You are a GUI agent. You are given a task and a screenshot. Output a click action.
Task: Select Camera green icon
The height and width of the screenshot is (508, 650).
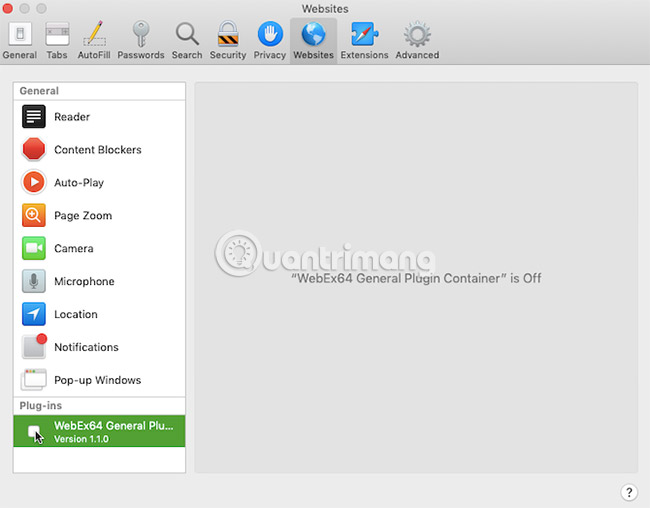34,248
